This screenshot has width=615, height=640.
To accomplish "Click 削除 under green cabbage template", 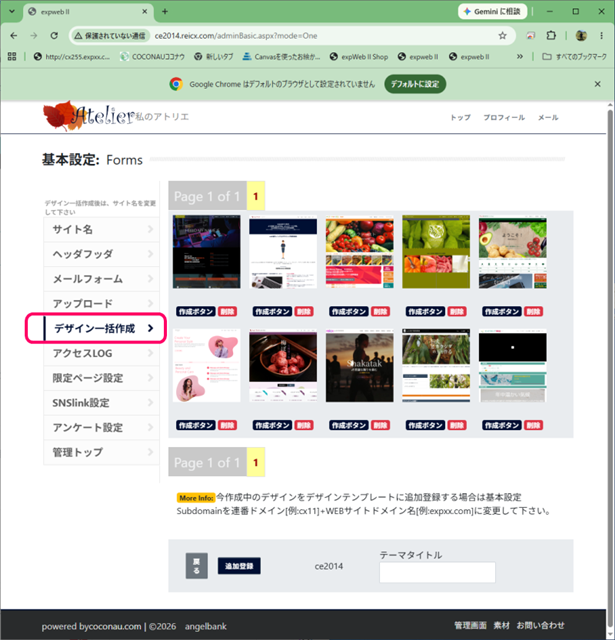I will [457, 312].
